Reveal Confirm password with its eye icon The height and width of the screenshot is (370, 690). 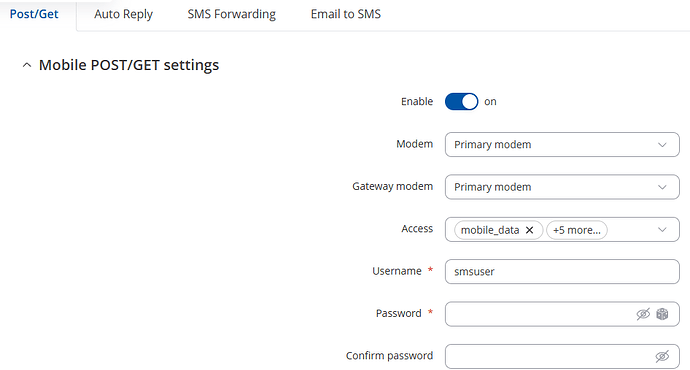point(662,356)
